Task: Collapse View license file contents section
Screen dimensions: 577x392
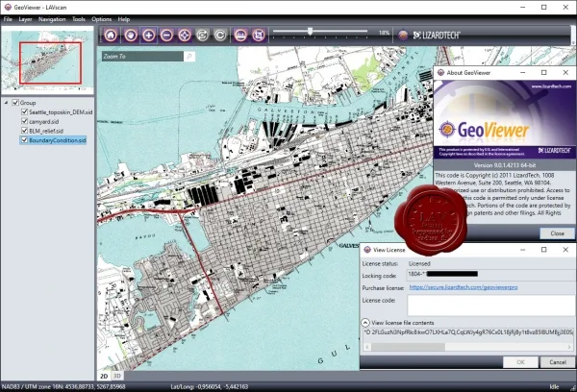Action: pyautogui.click(x=365, y=323)
